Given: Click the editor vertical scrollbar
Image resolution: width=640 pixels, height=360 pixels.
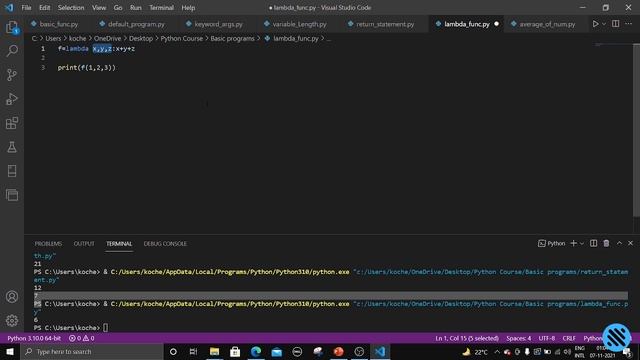Looking at the screenshot, I should pyautogui.click(x=636, y=131).
